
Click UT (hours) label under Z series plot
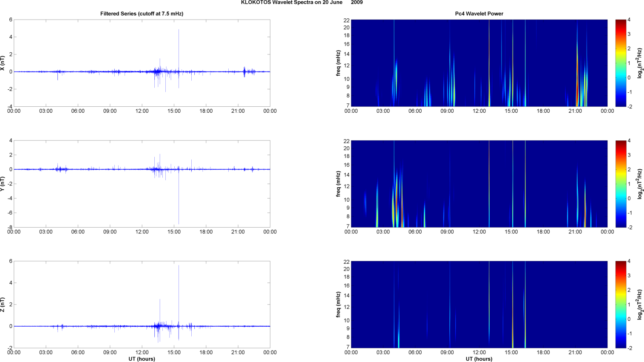tap(142, 359)
